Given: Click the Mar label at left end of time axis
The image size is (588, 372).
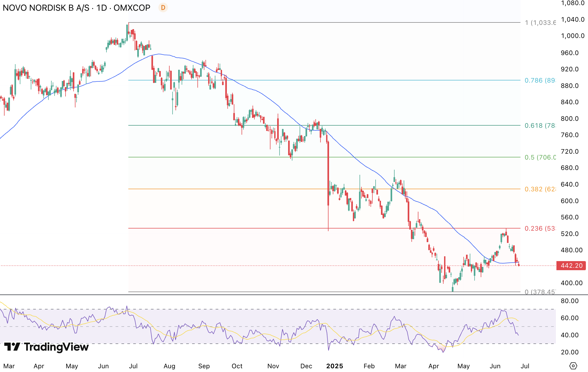Looking at the screenshot, I should click(x=9, y=366).
